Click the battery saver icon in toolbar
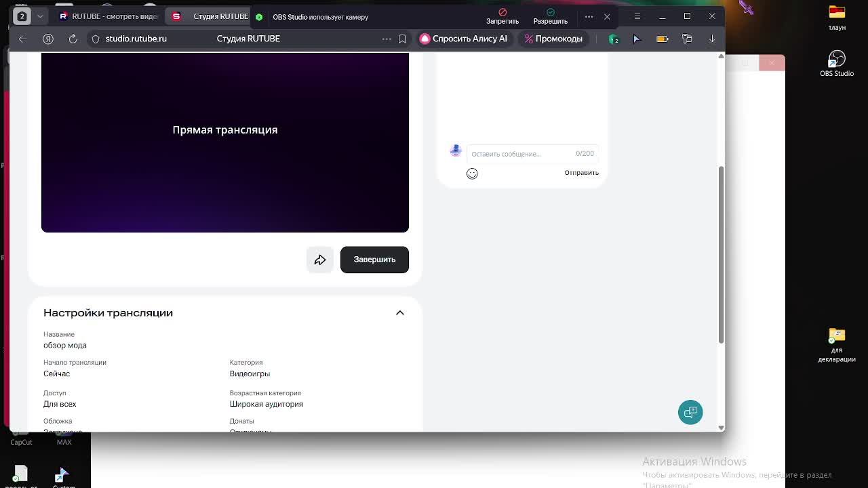The width and height of the screenshot is (868, 488). [662, 39]
